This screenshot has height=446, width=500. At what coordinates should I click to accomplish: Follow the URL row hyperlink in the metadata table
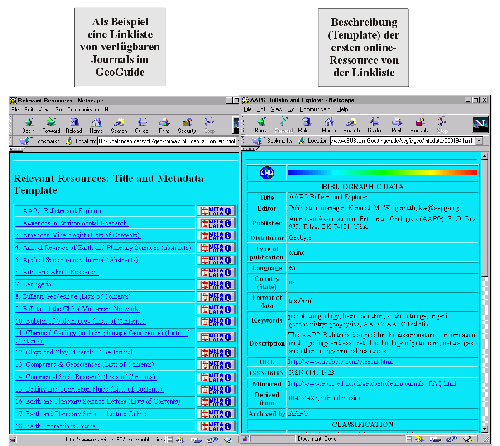point(340,362)
